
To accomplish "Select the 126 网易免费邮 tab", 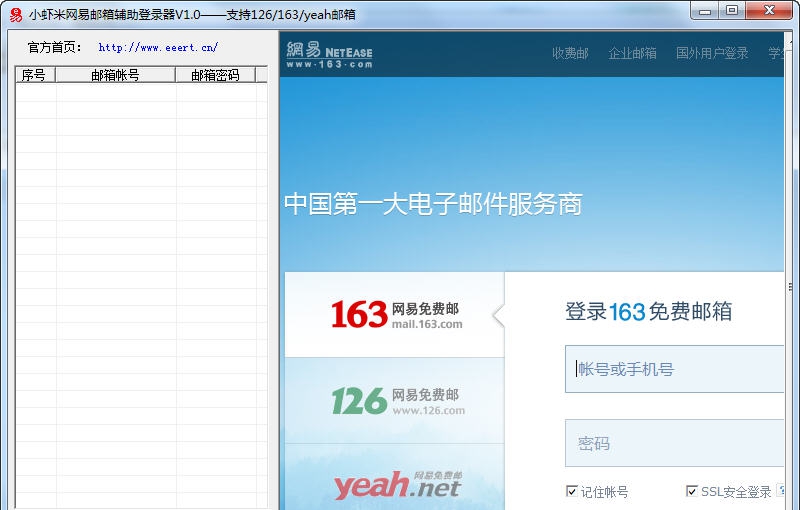I will tap(394, 400).
